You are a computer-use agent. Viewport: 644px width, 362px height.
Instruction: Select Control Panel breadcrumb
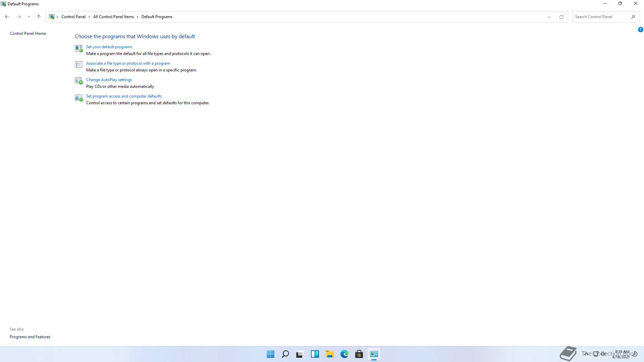tap(73, 17)
